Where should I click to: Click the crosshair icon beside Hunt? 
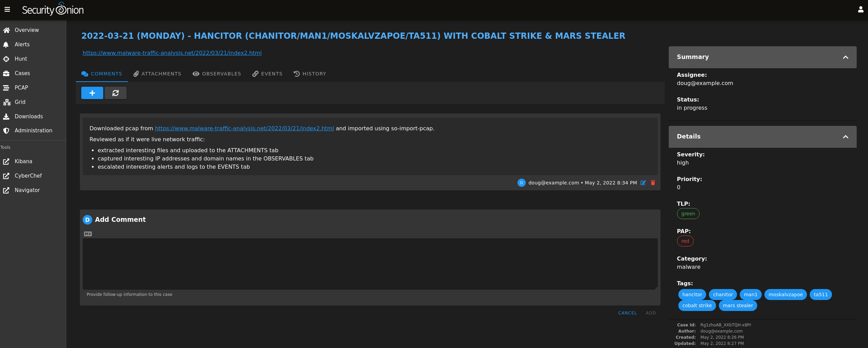(x=6, y=59)
